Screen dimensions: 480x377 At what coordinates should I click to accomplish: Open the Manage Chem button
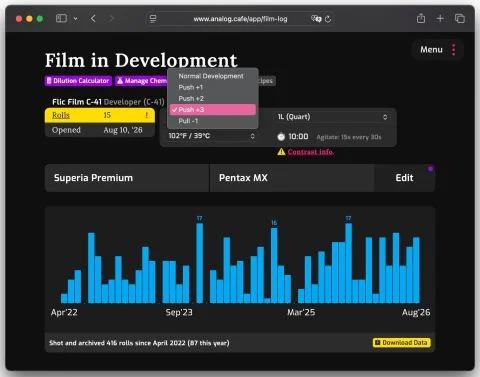pyautogui.click(x=141, y=81)
